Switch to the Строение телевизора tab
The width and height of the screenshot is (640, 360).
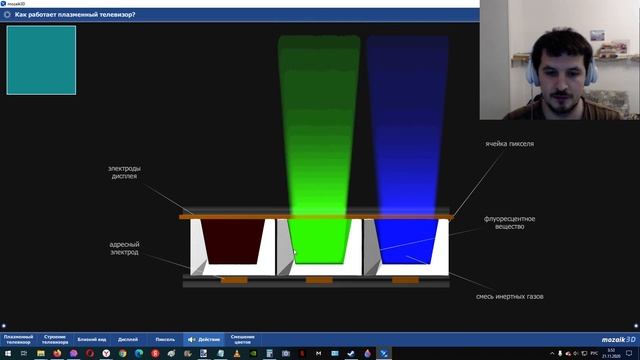55,339
